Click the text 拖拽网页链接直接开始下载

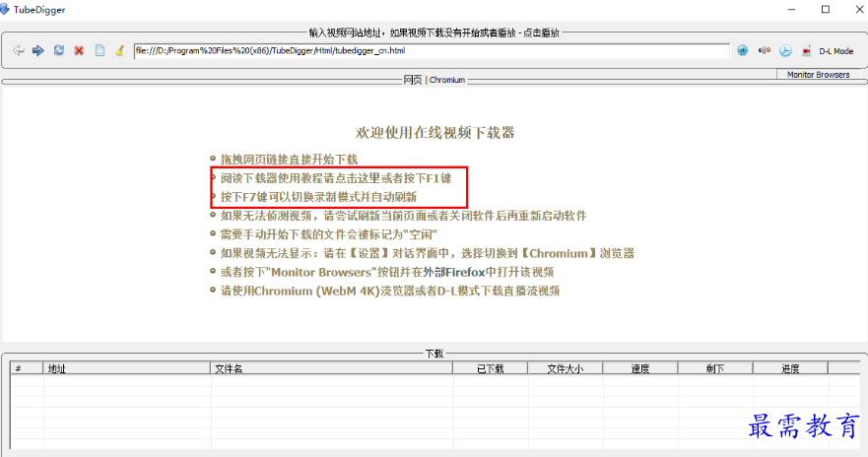pyautogui.click(x=289, y=160)
